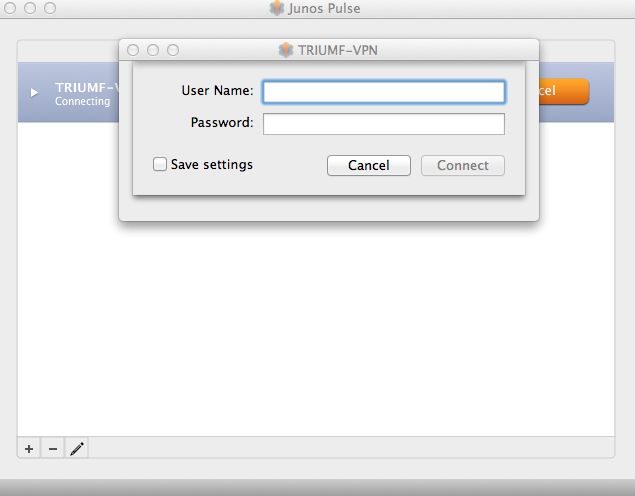Expand the TRIUMF-VPN connection disclosure triangle
The width and height of the screenshot is (635, 496).
[34, 93]
